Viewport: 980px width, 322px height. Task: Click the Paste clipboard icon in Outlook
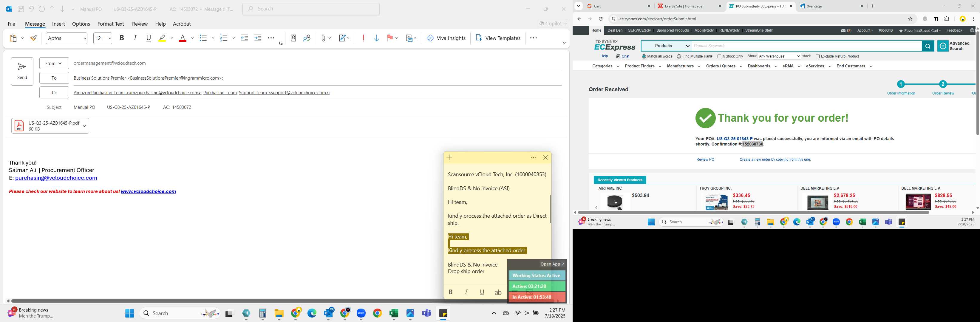(13, 38)
